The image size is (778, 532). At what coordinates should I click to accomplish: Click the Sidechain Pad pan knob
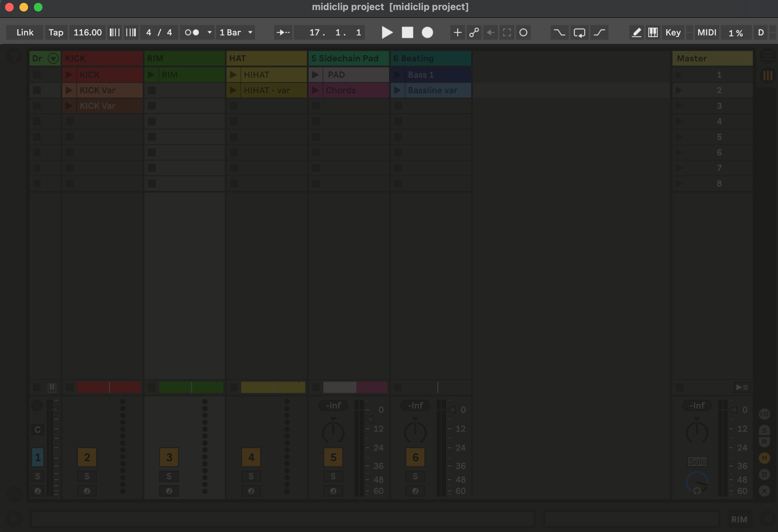pyautogui.click(x=333, y=432)
